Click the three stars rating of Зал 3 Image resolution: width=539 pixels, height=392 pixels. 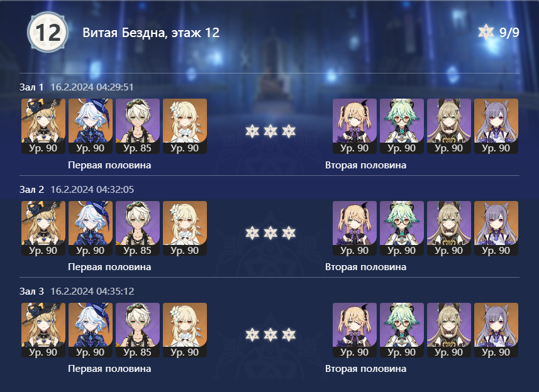click(x=270, y=335)
